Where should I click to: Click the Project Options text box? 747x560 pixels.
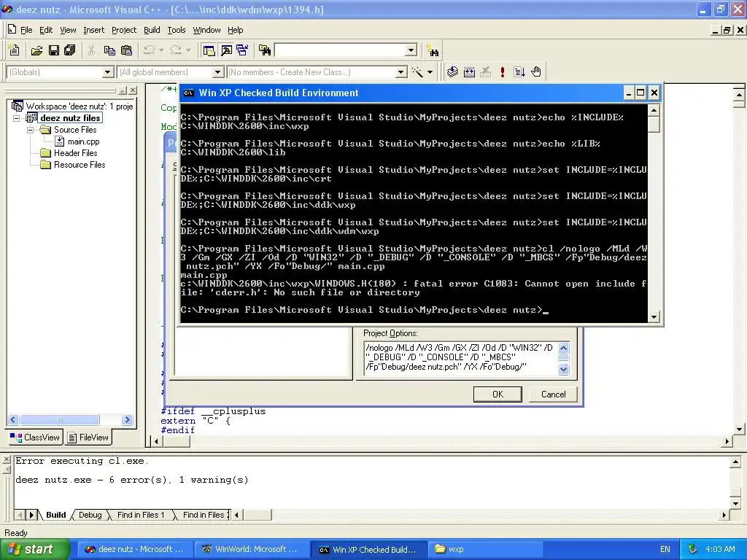tap(461, 358)
